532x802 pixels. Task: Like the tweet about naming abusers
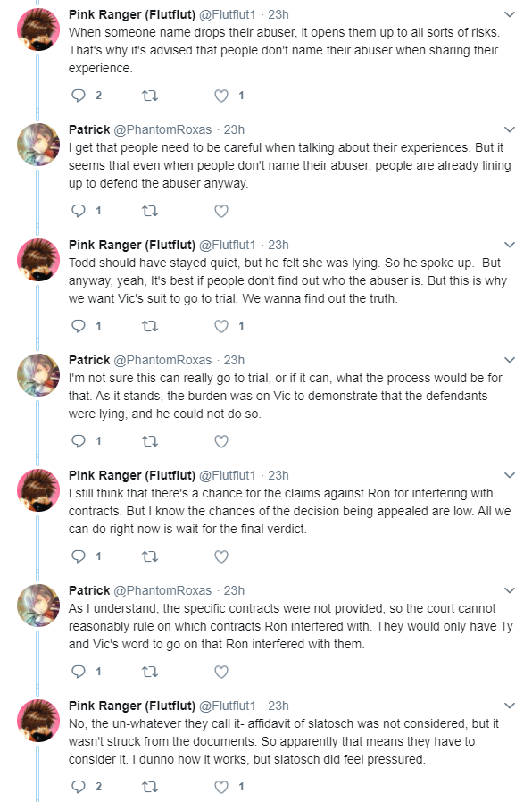pyautogui.click(x=221, y=96)
